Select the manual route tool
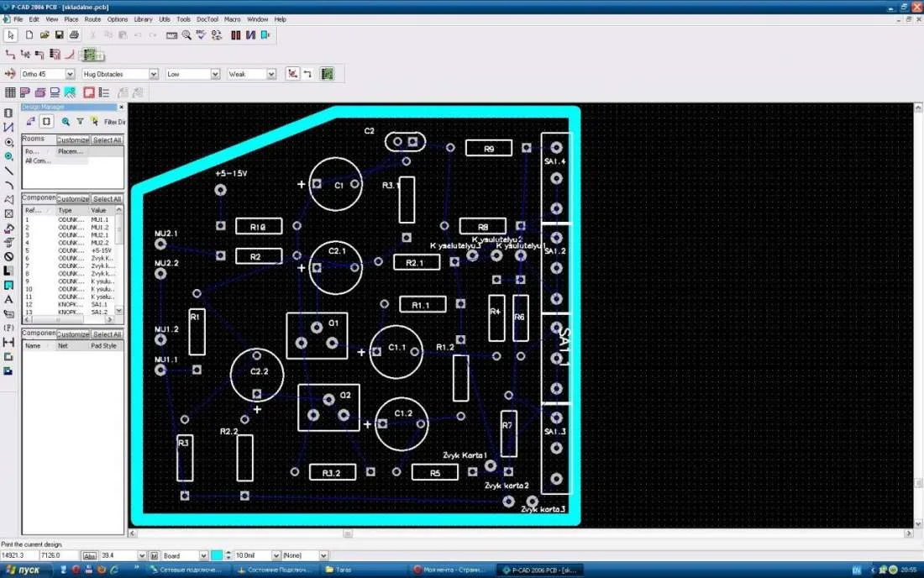Viewport: 924px width, 578px height. [x=10, y=55]
